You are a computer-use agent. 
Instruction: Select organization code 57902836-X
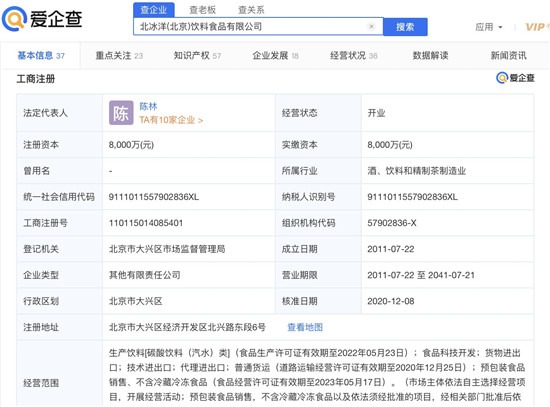pos(392,223)
